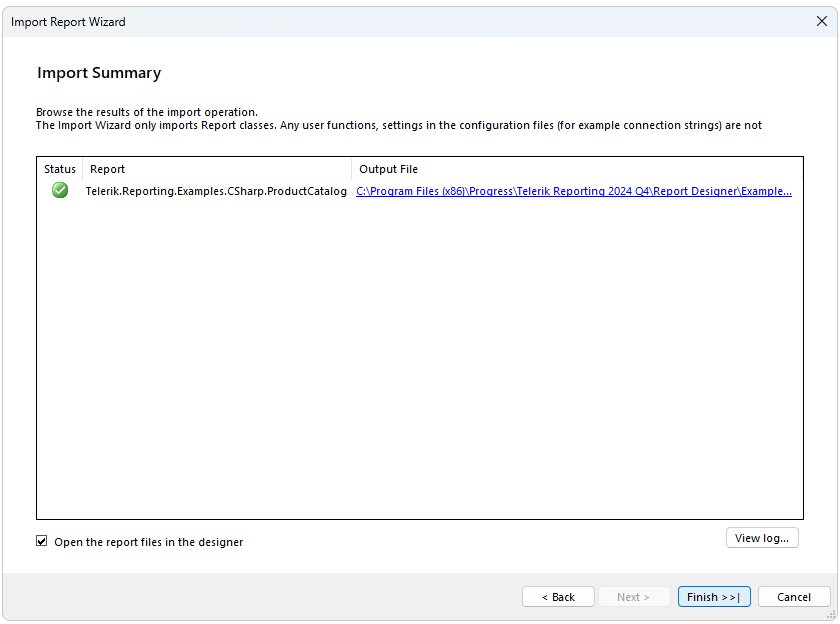Image resolution: width=840 pixels, height=624 pixels.
Task: Sort by the Status column header
Action: [x=60, y=169]
